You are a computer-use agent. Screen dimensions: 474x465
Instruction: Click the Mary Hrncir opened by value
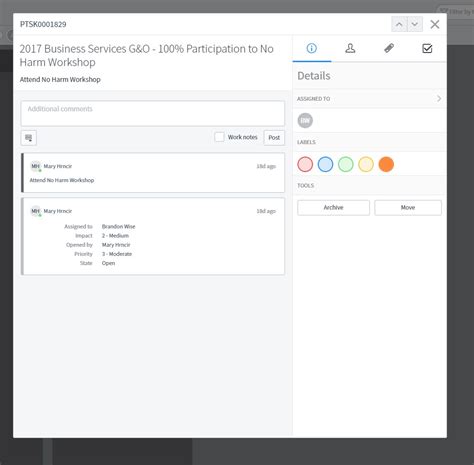(x=116, y=245)
